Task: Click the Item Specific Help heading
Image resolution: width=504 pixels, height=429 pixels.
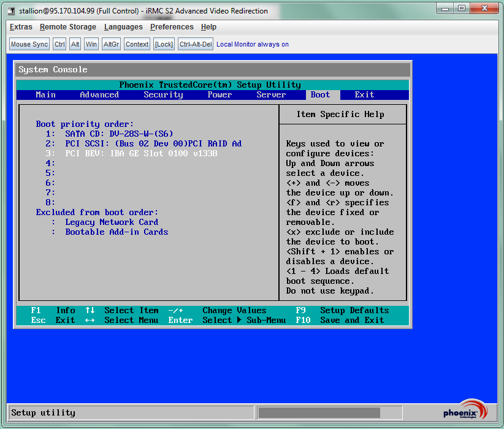Action: click(x=340, y=115)
